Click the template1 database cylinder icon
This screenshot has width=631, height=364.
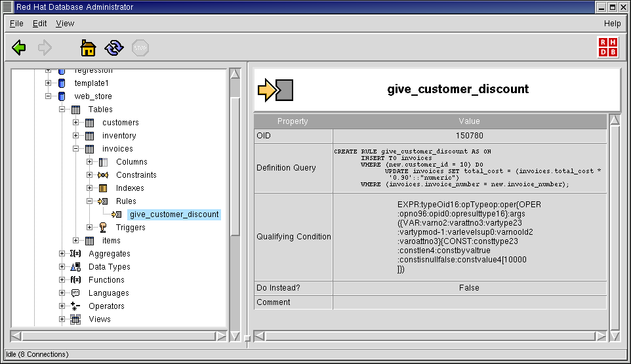pos(62,83)
